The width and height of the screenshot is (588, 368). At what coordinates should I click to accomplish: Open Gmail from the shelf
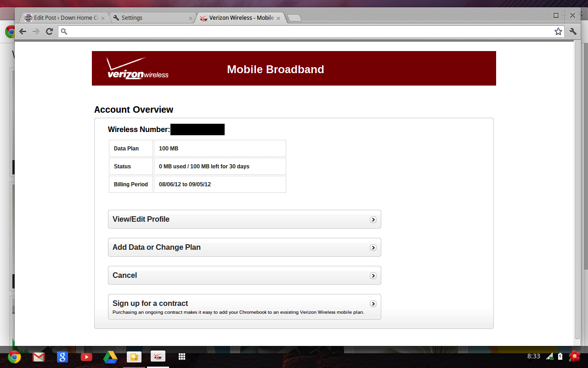pyautogui.click(x=39, y=357)
